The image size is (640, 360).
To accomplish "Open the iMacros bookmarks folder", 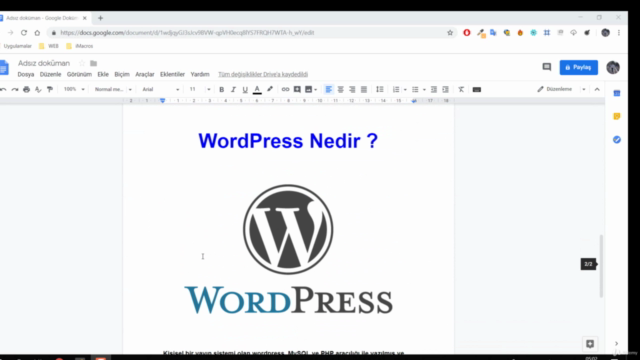I will click(80, 46).
